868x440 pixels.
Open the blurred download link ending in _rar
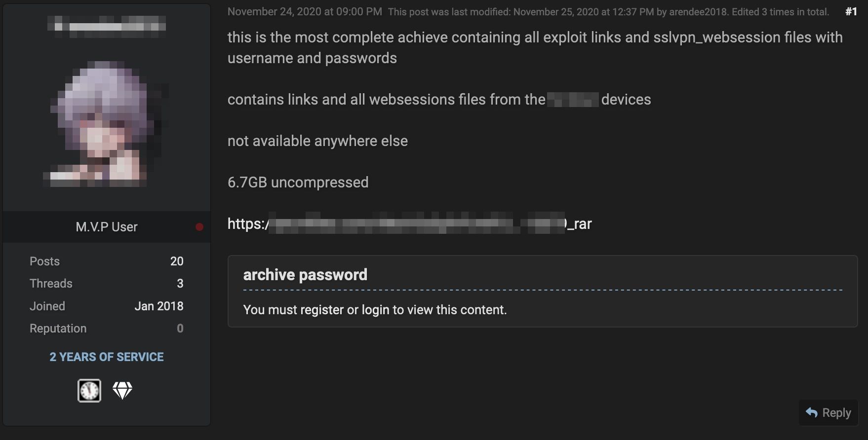(409, 224)
